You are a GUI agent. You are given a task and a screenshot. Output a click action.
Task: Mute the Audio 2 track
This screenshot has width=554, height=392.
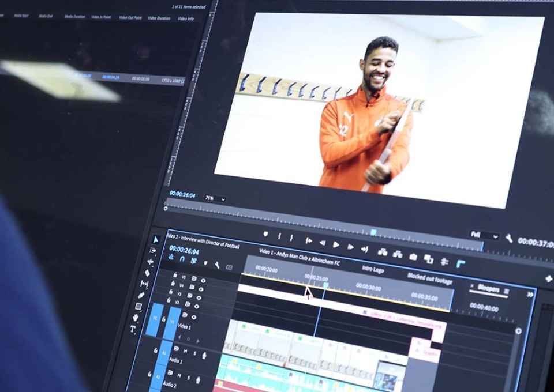coord(179,375)
